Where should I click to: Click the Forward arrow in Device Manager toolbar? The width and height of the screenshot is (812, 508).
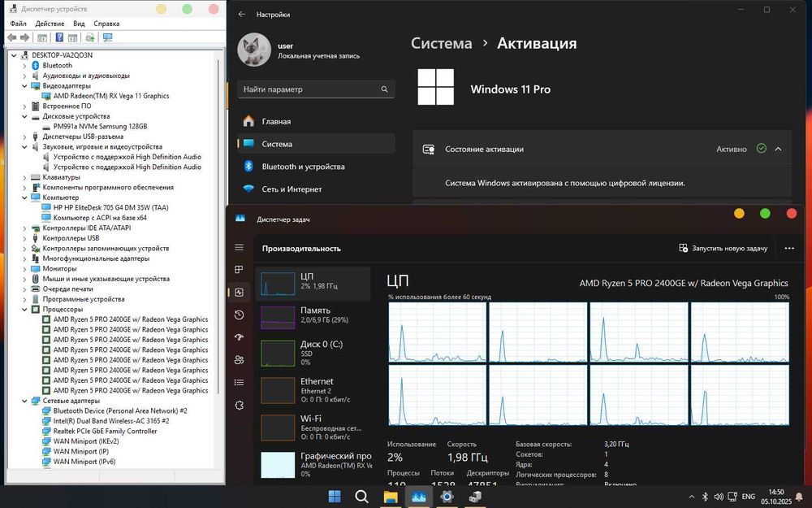[x=24, y=37]
